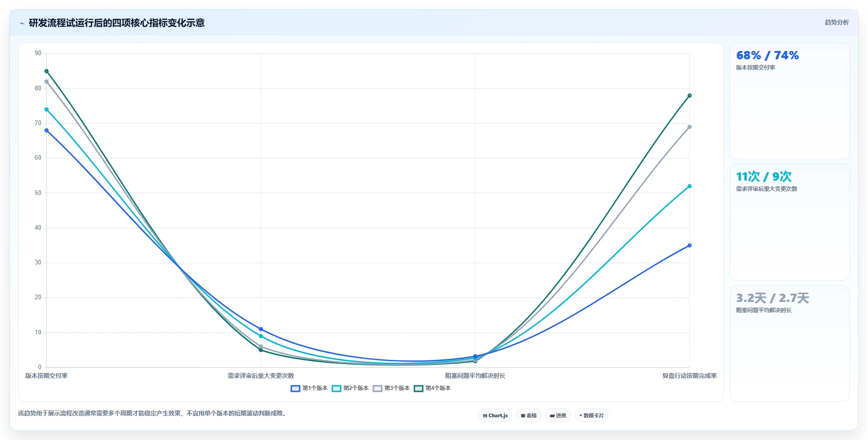This screenshot has height=440, width=868.
Task: Click the 第2个版本 point at 52 on 复盘行动按期完成率
Action: [x=689, y=186]
